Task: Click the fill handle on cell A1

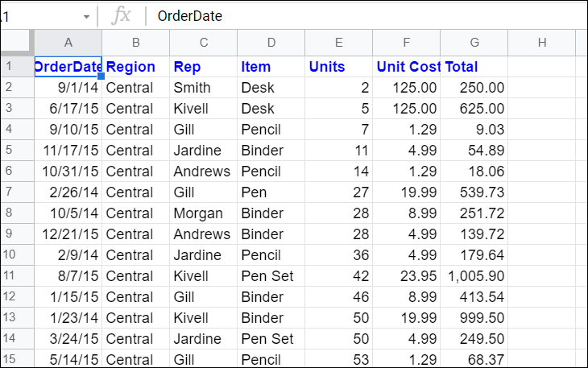Action: (101, 76)
